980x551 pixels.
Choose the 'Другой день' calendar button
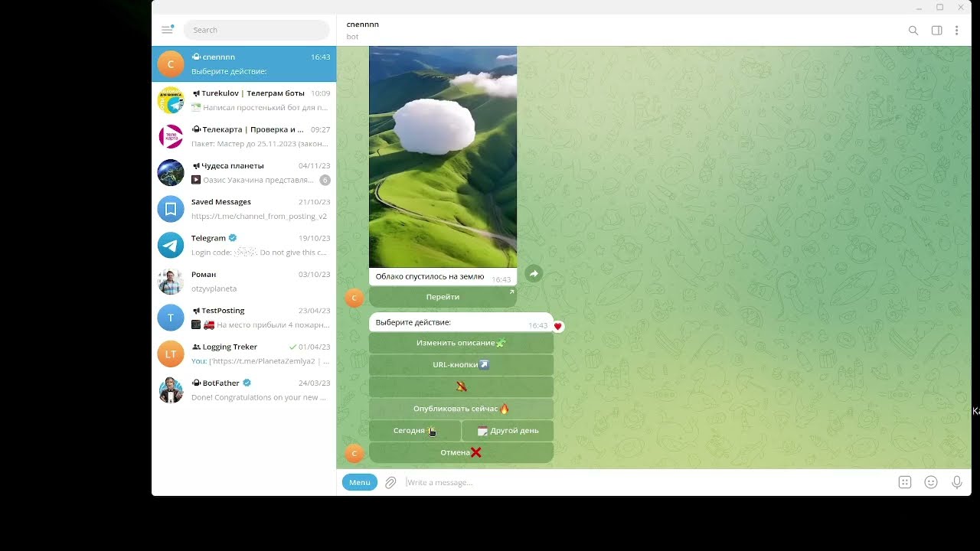tap(508, 431)
